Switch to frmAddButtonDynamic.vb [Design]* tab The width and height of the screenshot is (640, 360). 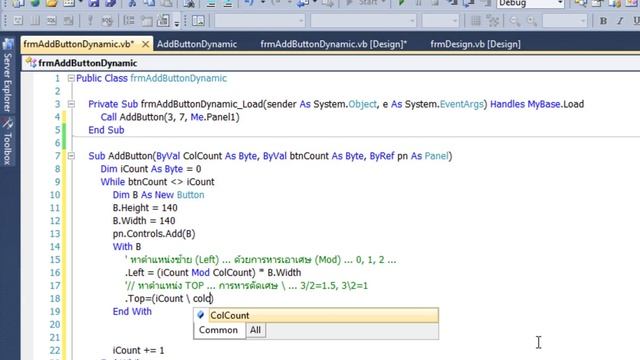[x=333, y=44]
